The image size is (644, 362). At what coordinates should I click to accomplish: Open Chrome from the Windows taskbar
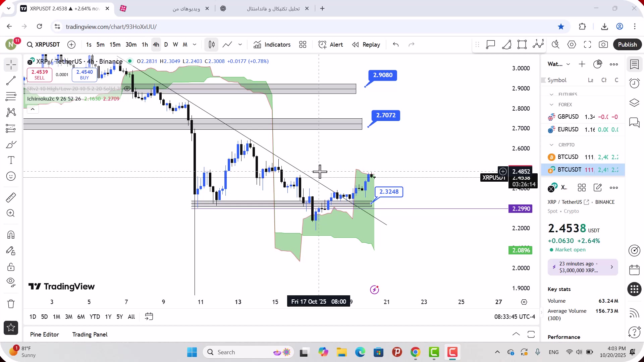[415, 352]
